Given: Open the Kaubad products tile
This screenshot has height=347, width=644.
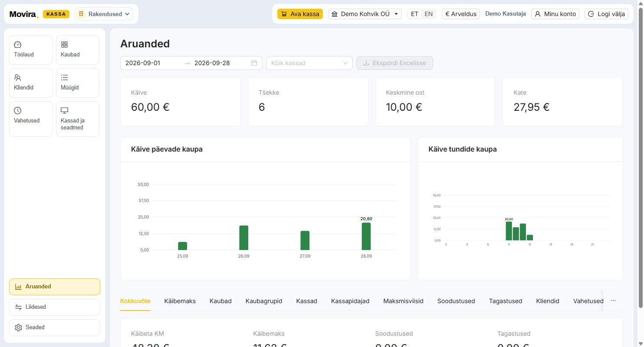Looking at the screenshot, I should pyautogui.click(x=78, y=50).
